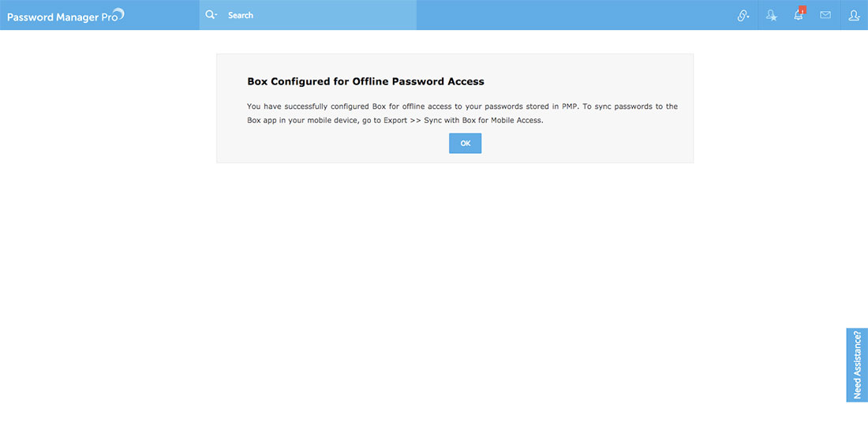Viewport: 868px width, 430px height.
Task: Open the link icon menu in header
Action: click(x=743, y=16)
